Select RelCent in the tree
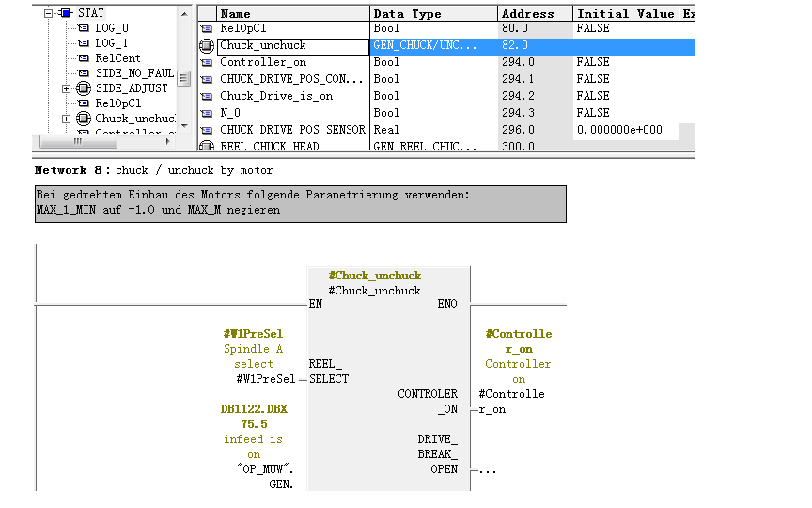This screenshot has width=812, height=508. click(x=117, y=58)
